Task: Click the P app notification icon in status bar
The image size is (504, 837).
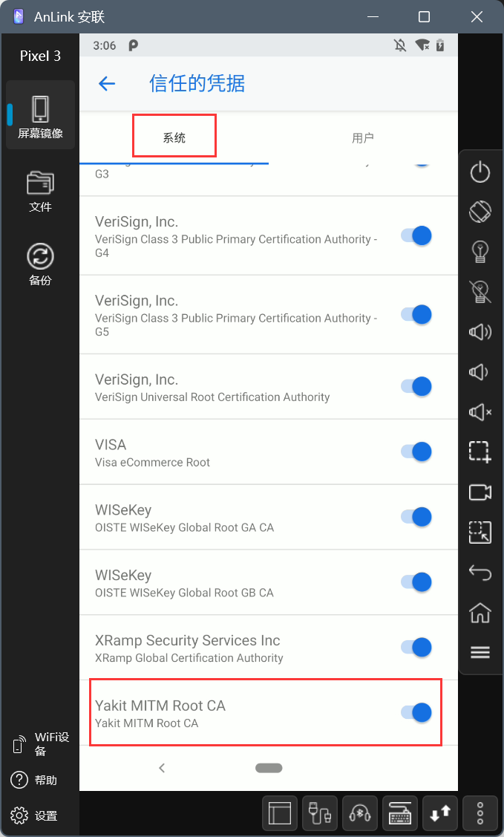Action: (x=134, y=45)
